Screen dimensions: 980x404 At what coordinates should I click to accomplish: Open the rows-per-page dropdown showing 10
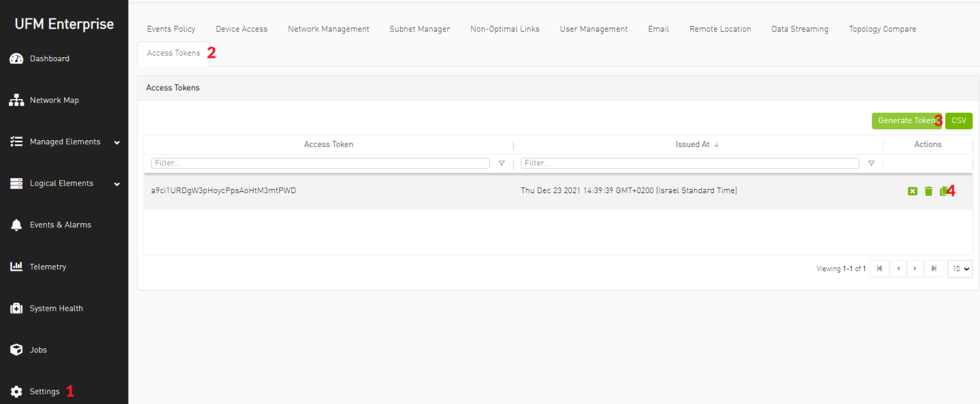coord(960,269)
